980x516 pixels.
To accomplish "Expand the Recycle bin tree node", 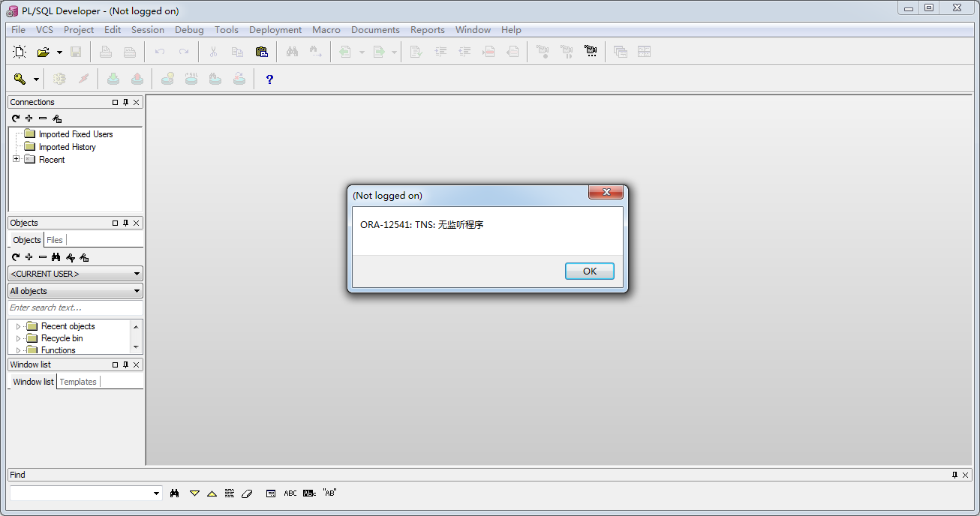I will click(x=18, y=338).
